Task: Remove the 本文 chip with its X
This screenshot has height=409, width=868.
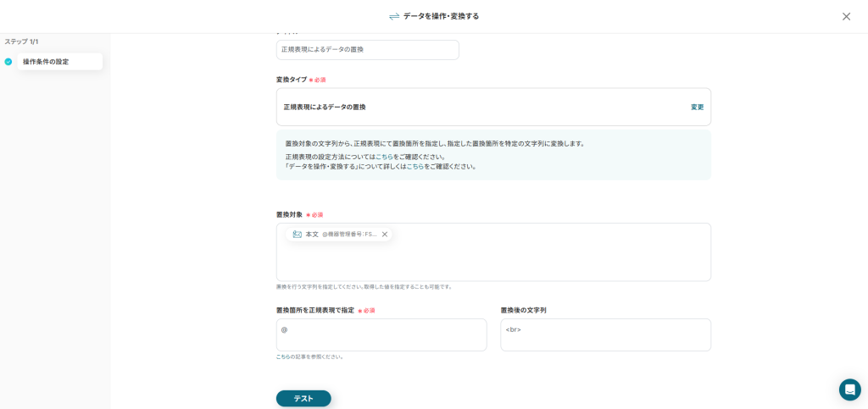Action: click(x=385, y=235)
